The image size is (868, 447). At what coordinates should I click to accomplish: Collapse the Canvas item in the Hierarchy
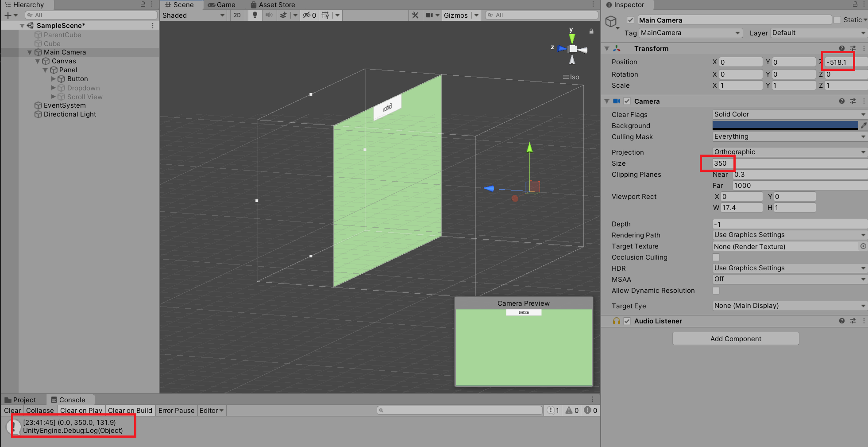click(x=38, y=61)
